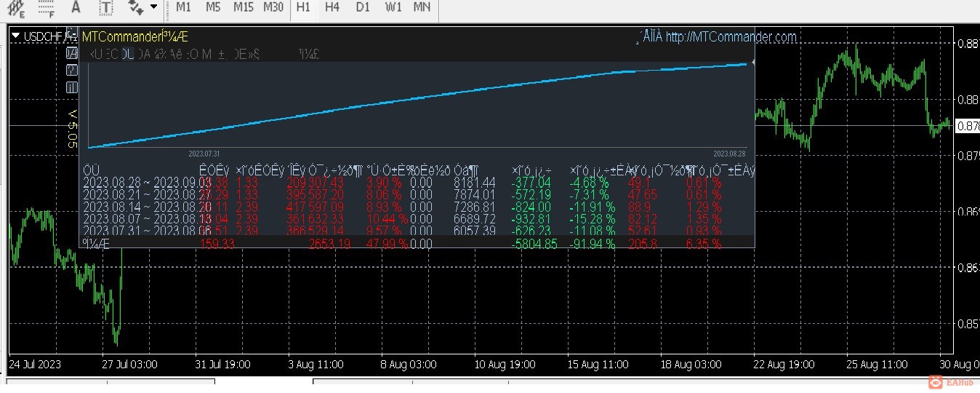Click the 209,307.43 value
980x393 pixels.
click(316, 183)
